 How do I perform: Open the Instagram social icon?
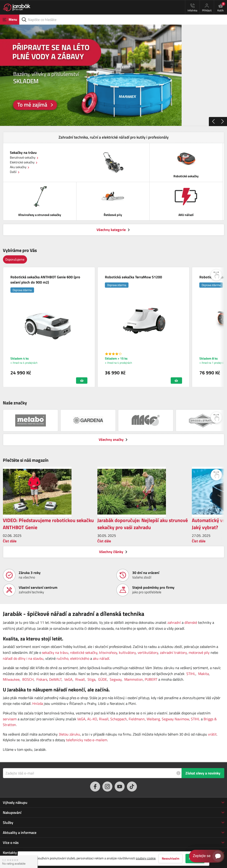pos(107,787)
